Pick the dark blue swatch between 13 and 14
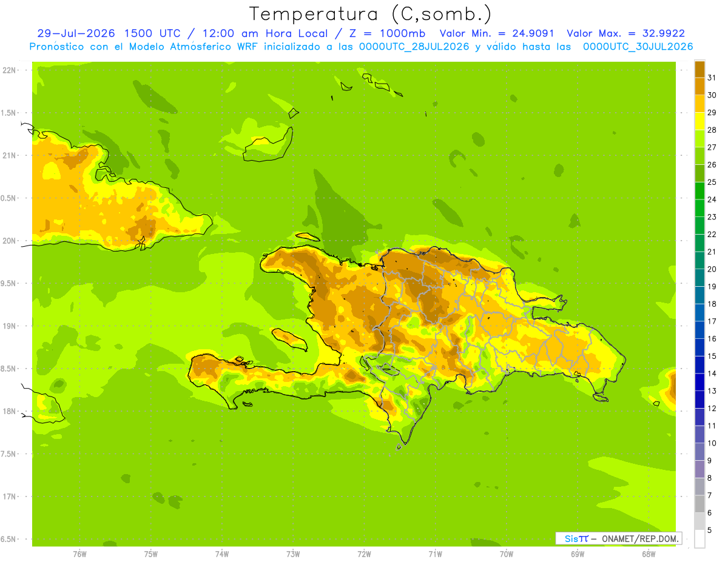Viewport: 728px width, 562px height. pos(699,382)
